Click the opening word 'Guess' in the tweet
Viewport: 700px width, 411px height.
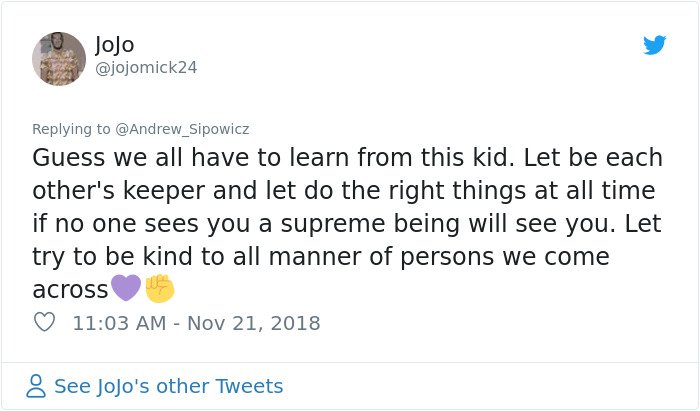[x=68, y=158]
